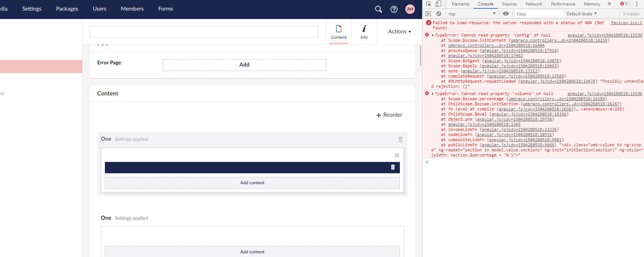
Task: Open the help question mark icon
Action: (394, 9)
